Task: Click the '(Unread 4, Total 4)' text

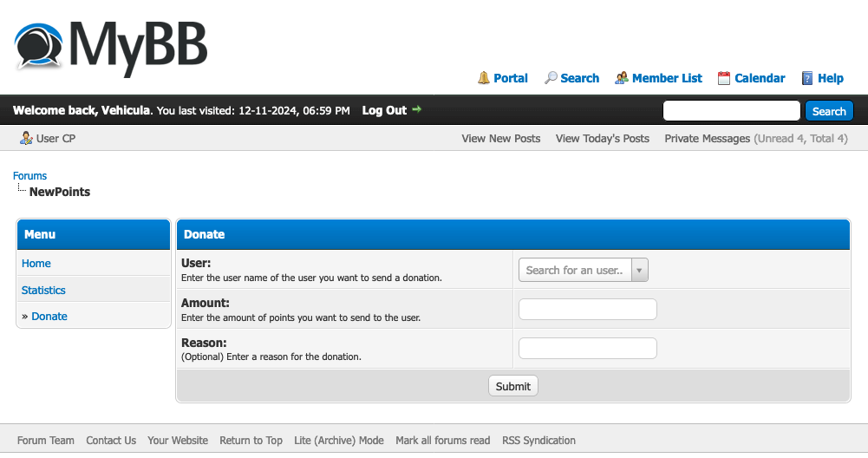Action: 800,139
